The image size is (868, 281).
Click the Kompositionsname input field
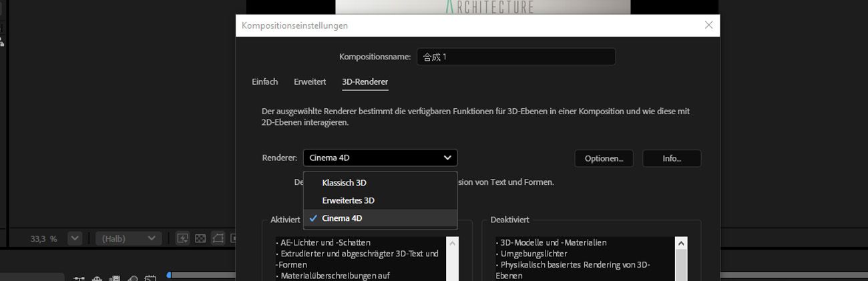click(516, 57)
